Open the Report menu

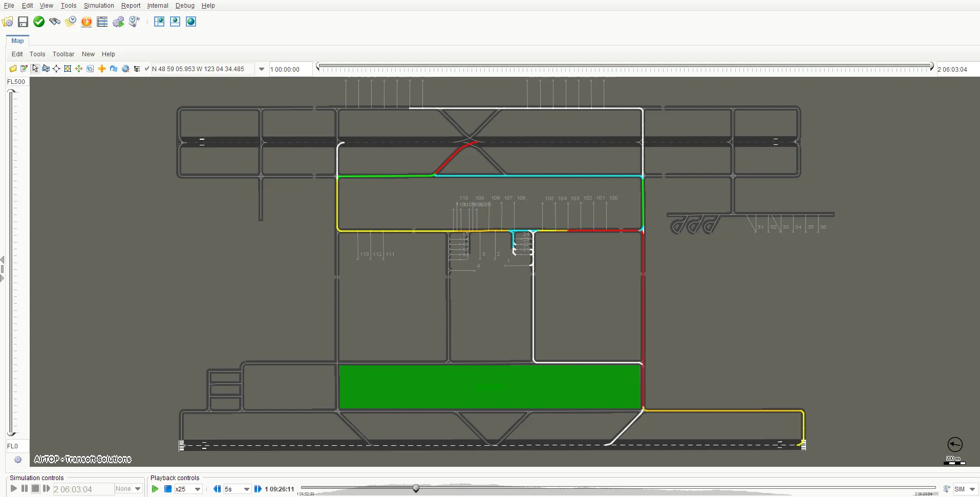click(131, 6)
